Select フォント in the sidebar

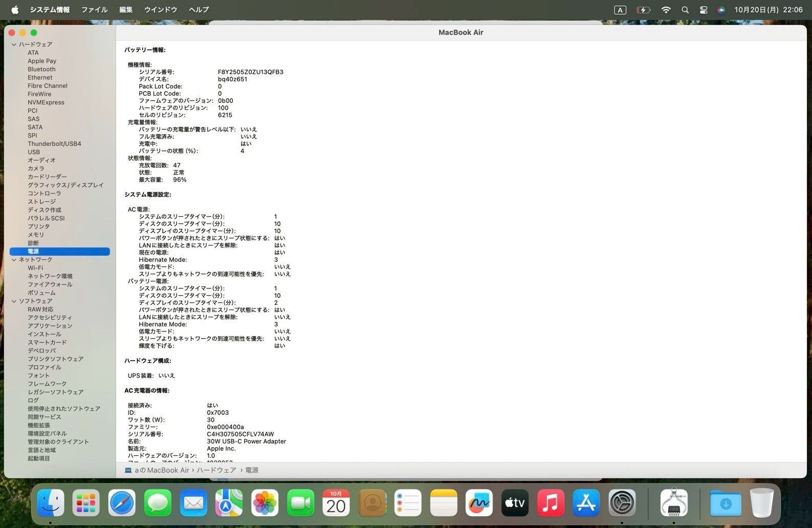point(38,376)
